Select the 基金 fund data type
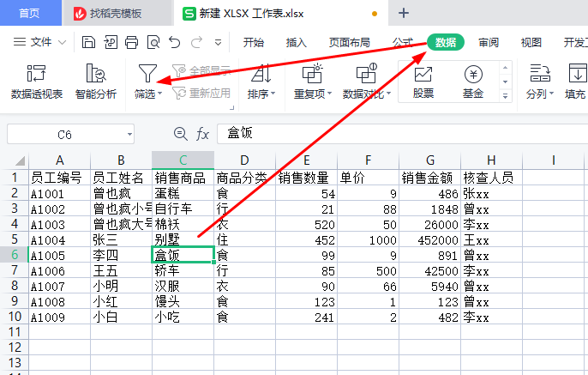This screenshot has width=588, height=375. coord(473,82)
